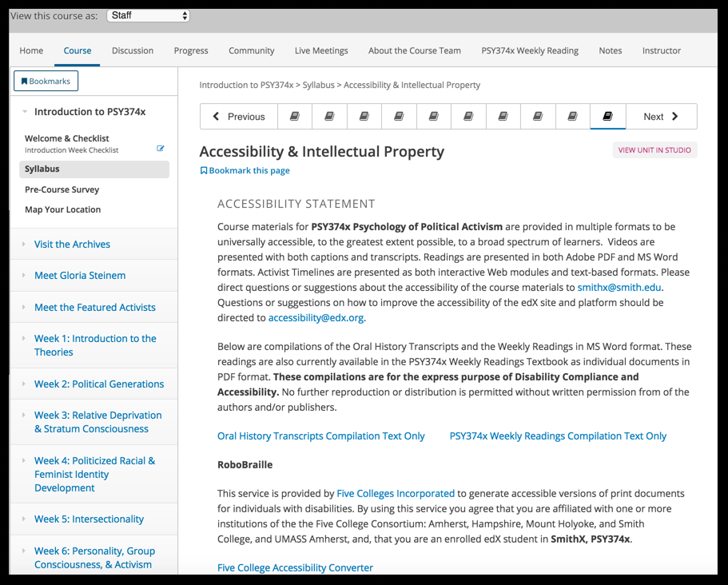Go to the Next unit
The image size is (728, 585).
coord(661,116)
